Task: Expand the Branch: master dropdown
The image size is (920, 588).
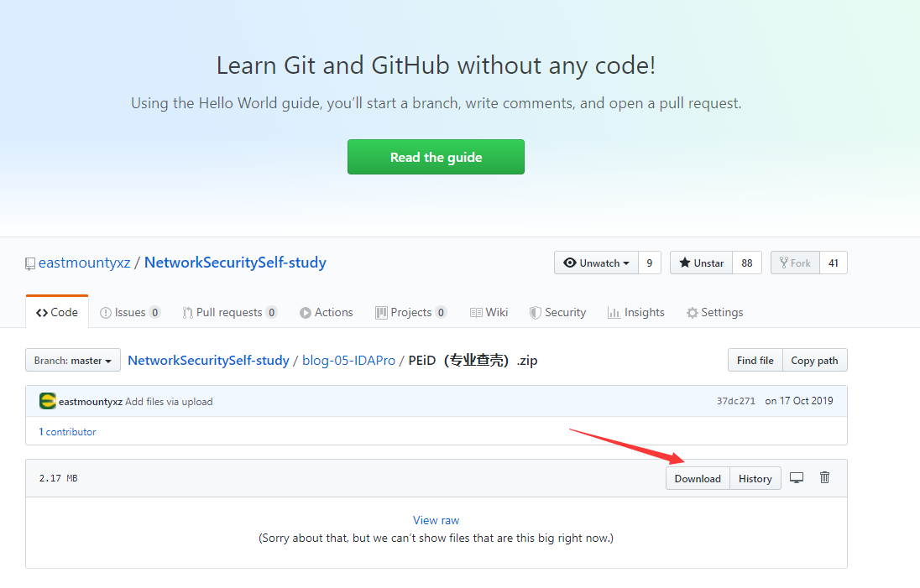Action: [73, 360]
